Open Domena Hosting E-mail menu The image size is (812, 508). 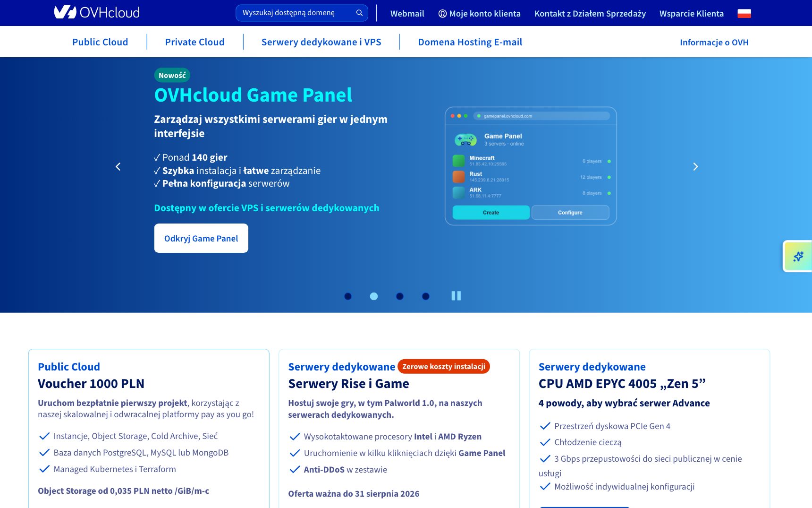pyautogui.click(x=470, y=42)
